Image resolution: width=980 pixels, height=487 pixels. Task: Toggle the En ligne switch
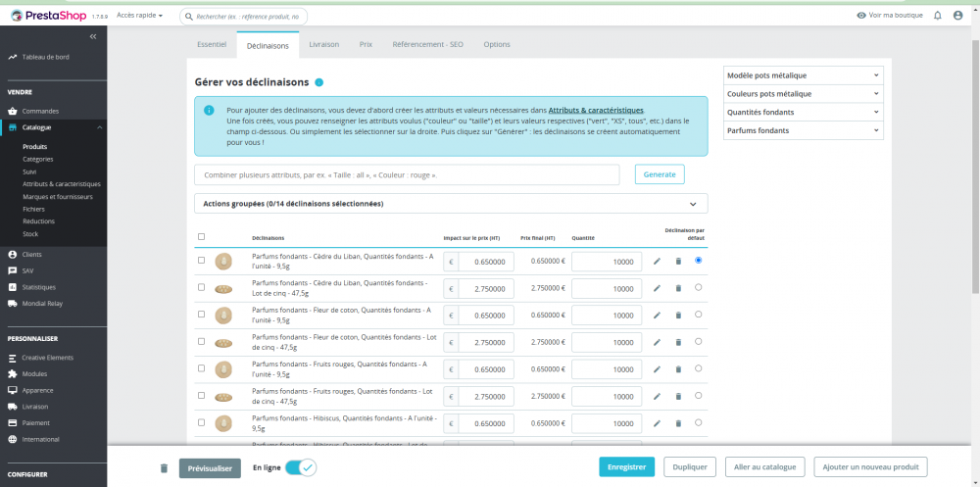(x=301, y=467)
